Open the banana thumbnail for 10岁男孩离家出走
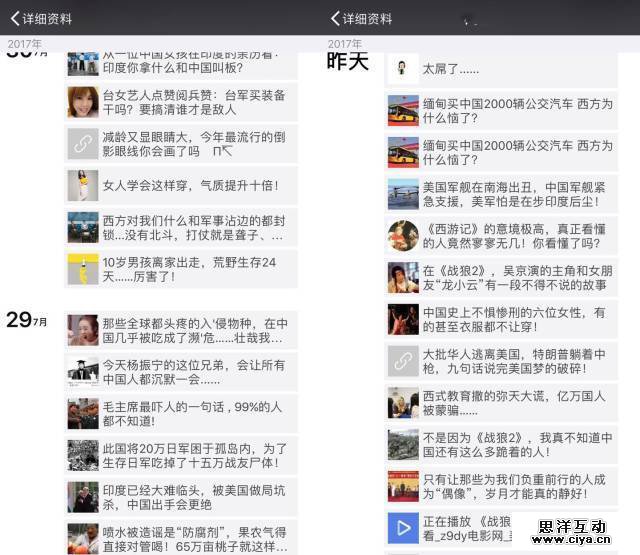This screenshot has height=555, width=640. (x=83, y=269)
